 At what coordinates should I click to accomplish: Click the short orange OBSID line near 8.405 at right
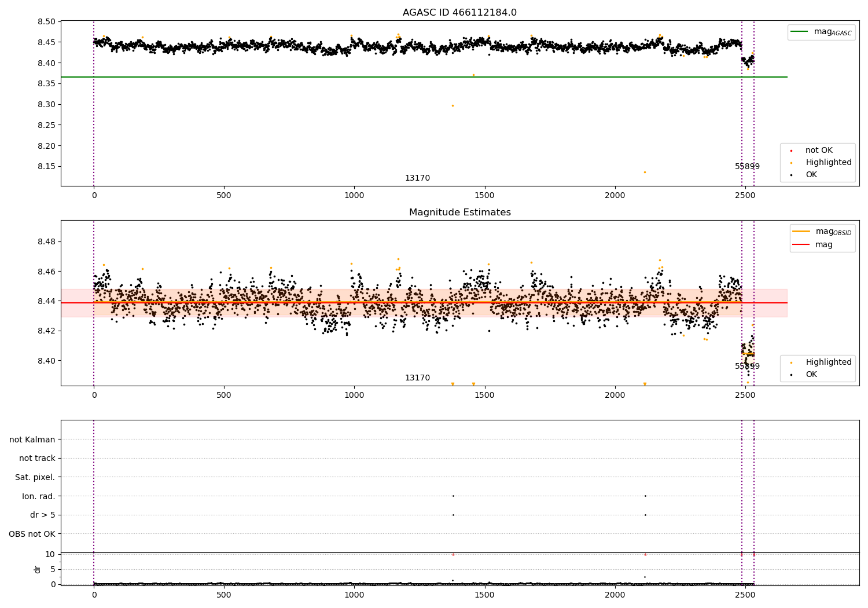(x=748, y=354)
